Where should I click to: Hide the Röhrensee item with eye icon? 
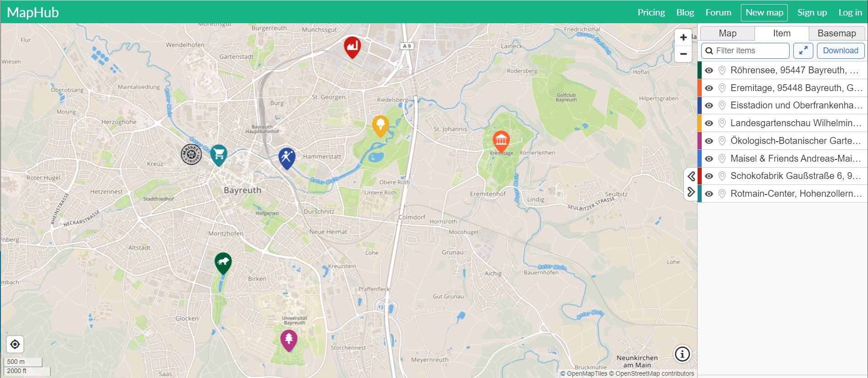pyautogui.click(x=709, y=71)
